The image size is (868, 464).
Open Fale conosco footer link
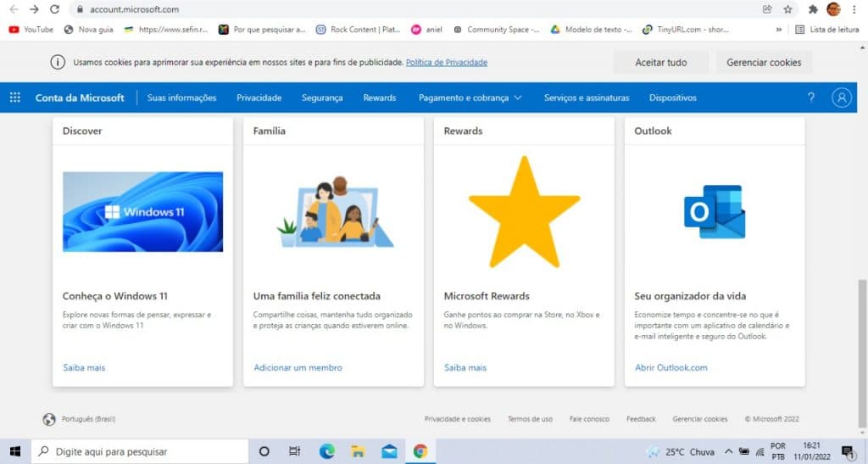[x=589, y=419]
